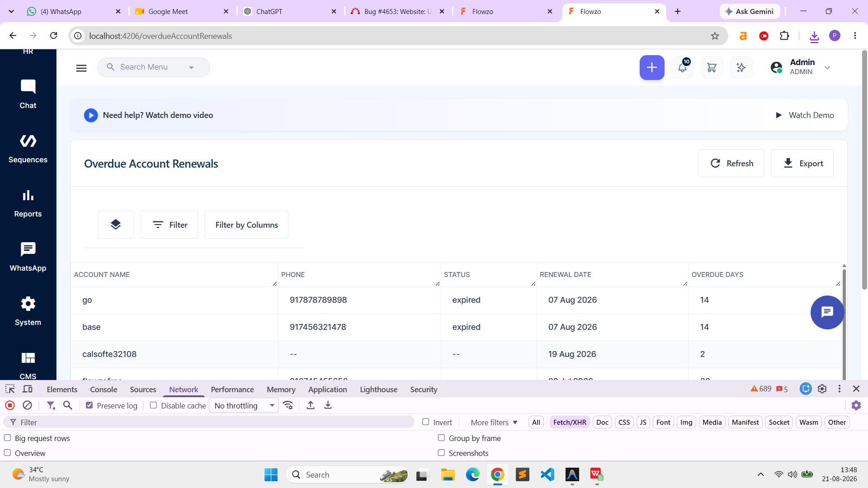The width and height of the screenshot is (868, 488).
Task: Select the All request type filter
Action: [x=536, y=422]
